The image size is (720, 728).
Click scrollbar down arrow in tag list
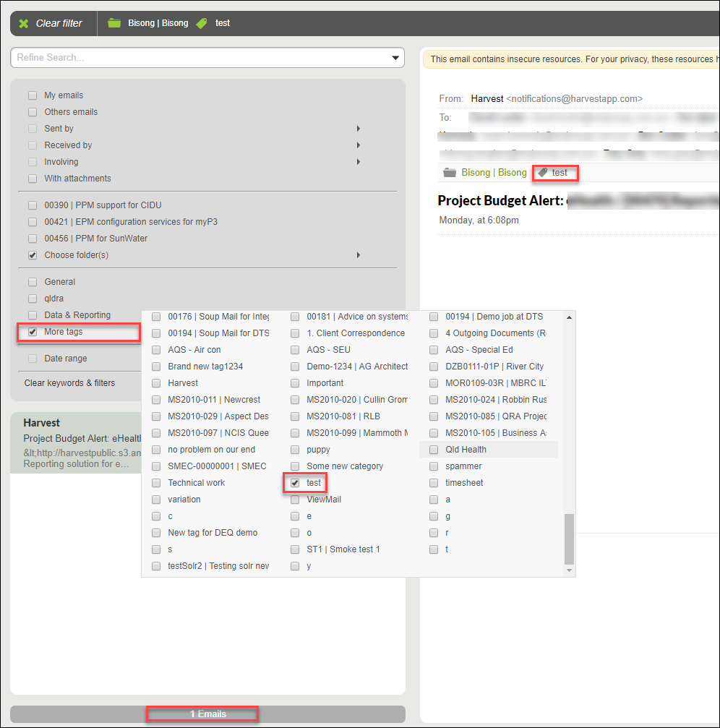570,570
